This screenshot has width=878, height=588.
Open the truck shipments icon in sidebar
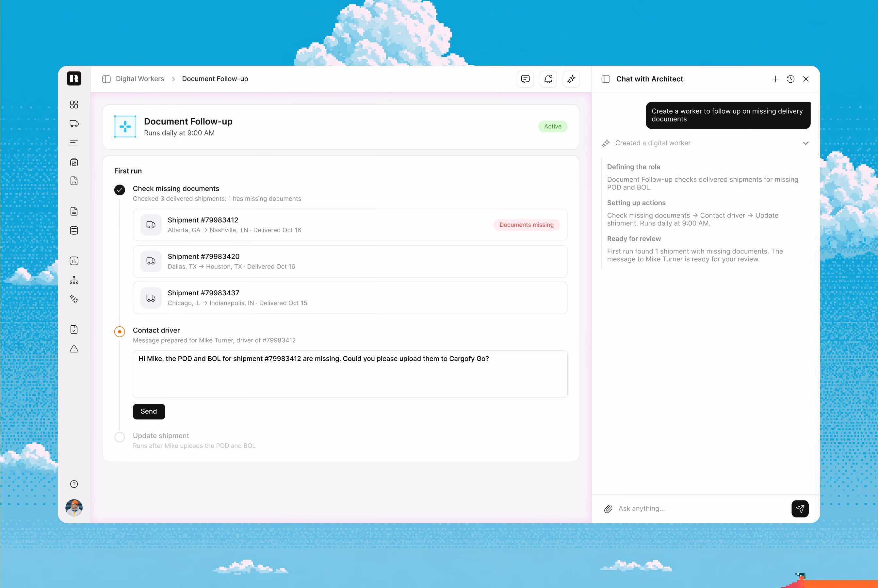click(74, 124)
